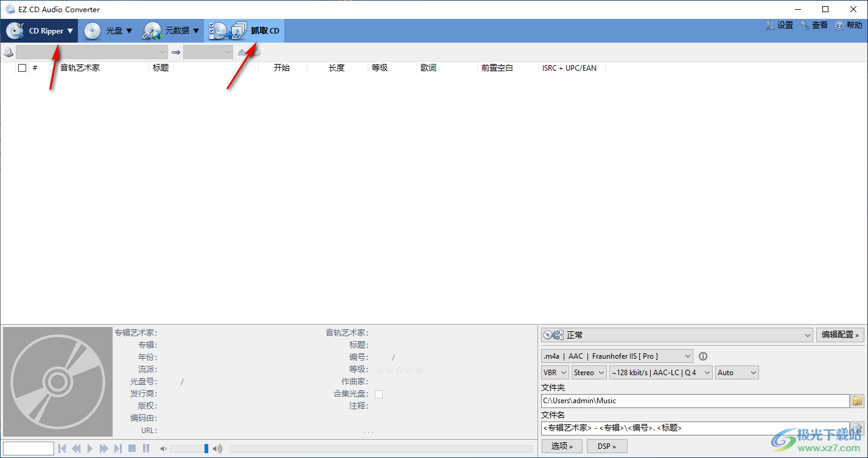Click the eject disc icon

click(243, 52)
